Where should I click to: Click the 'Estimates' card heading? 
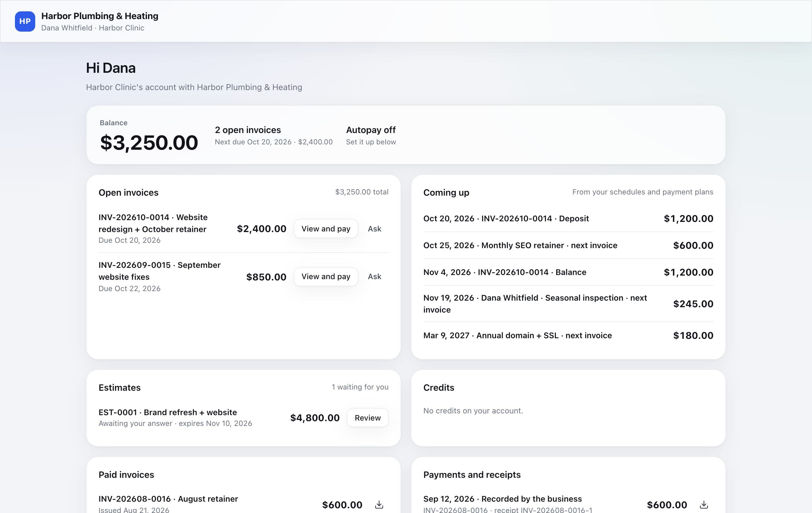point(120,388)
